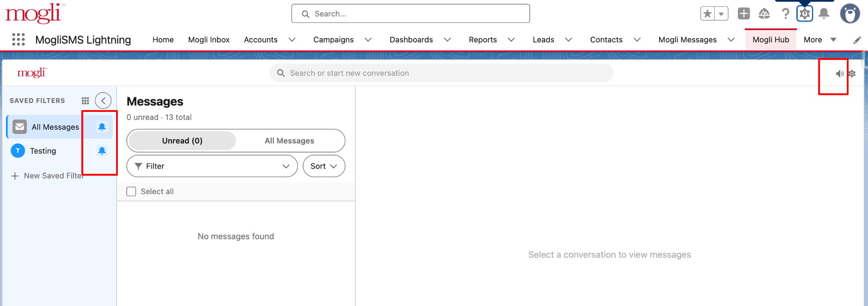Click New Saved Filter

(x=47, y=176)
